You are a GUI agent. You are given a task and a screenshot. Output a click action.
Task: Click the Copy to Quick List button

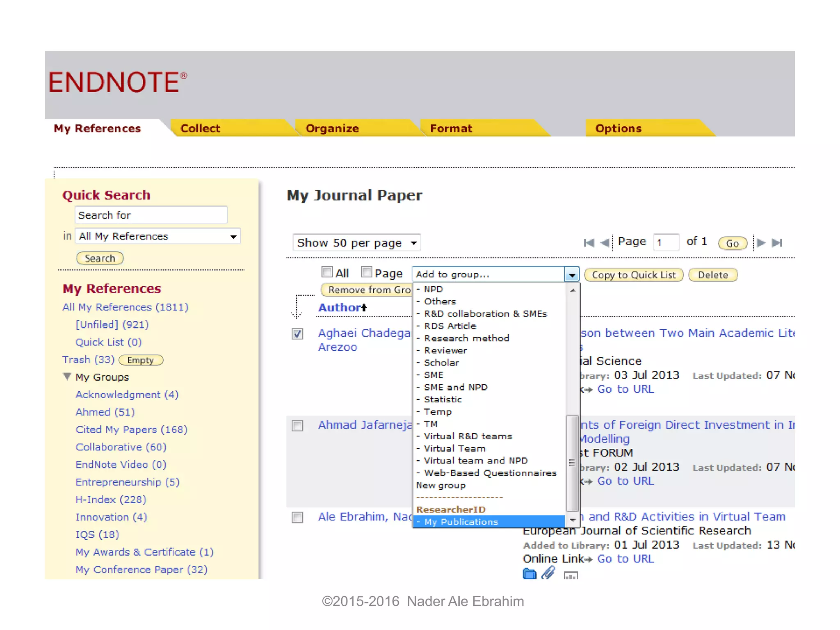[633, 275]
